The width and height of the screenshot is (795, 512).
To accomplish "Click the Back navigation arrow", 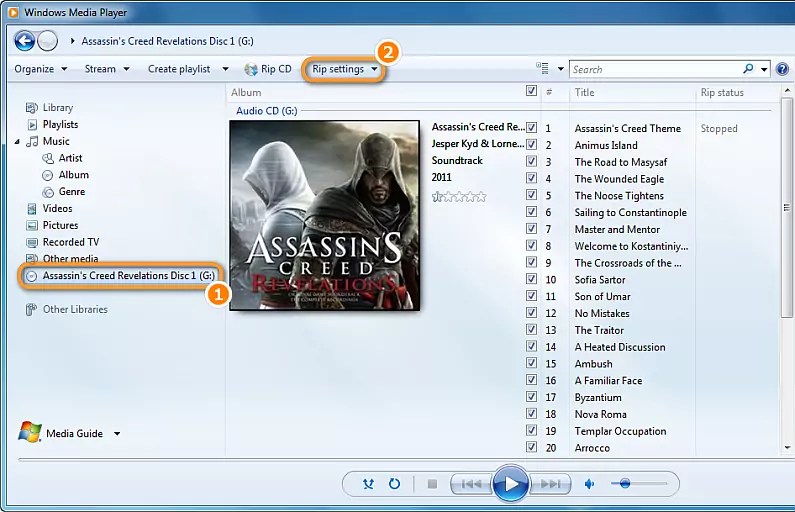I will tap(24, 41).
